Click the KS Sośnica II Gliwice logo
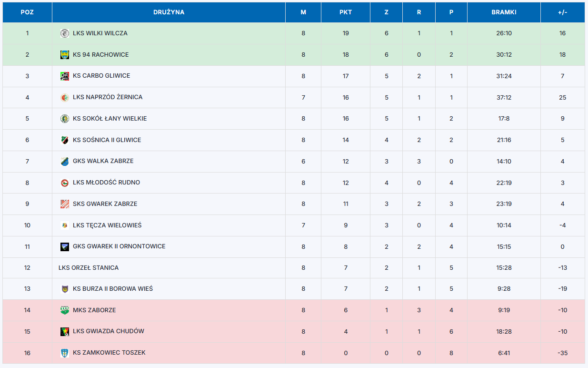 click(x=65, y=140)
